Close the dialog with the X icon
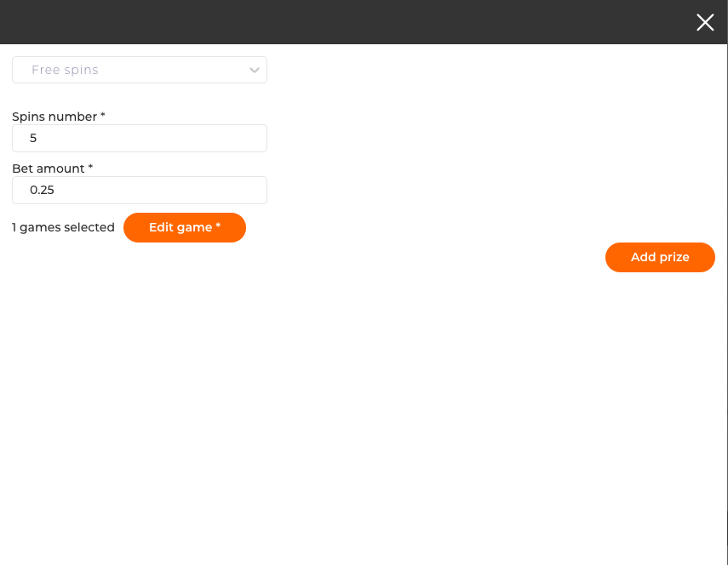 (705, 22)
